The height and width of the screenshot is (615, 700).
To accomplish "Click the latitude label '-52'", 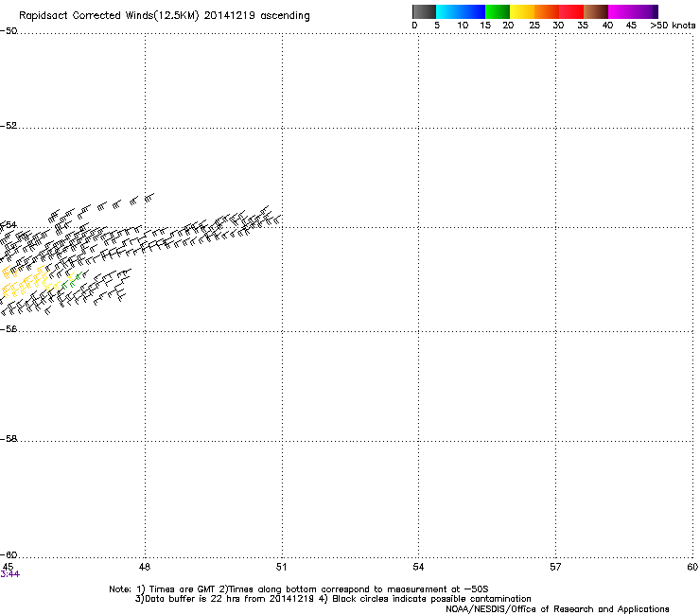I will (x=9, y=126).
